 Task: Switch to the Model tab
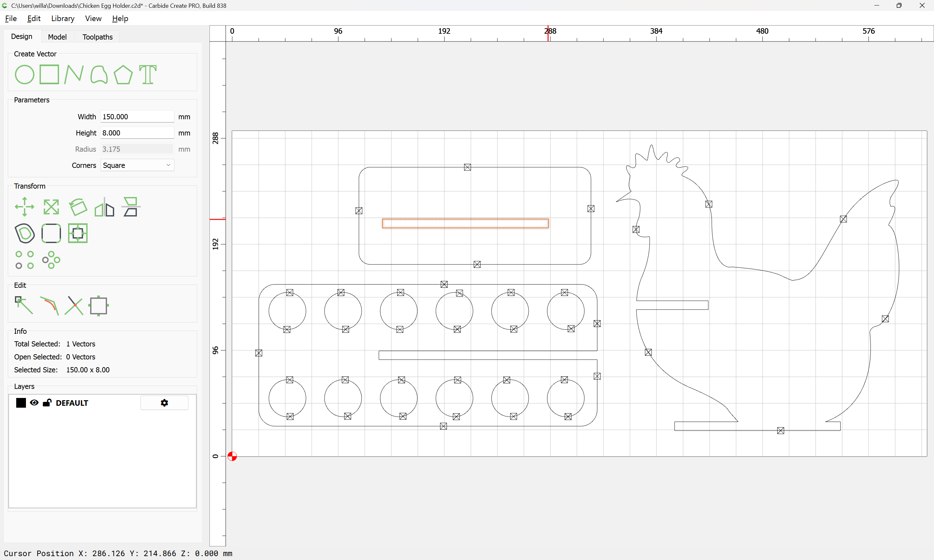coord(57,37)
